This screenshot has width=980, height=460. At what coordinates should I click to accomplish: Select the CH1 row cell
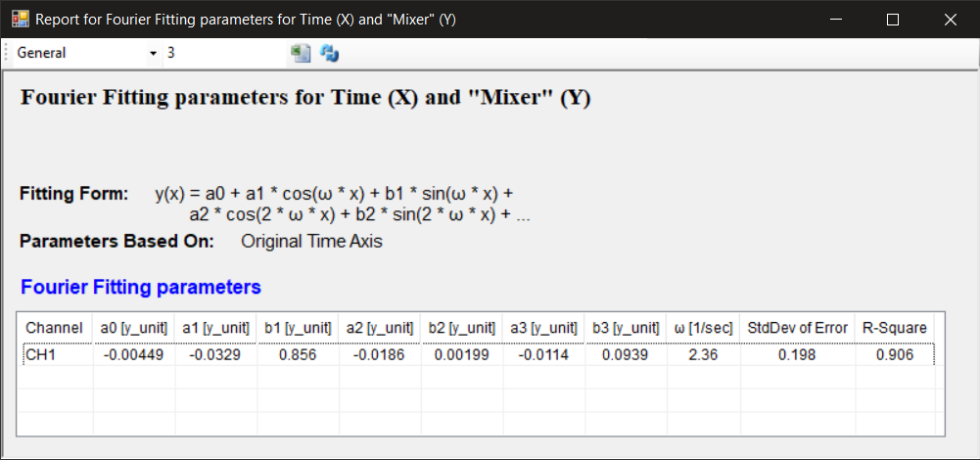(x=54, y=354)
